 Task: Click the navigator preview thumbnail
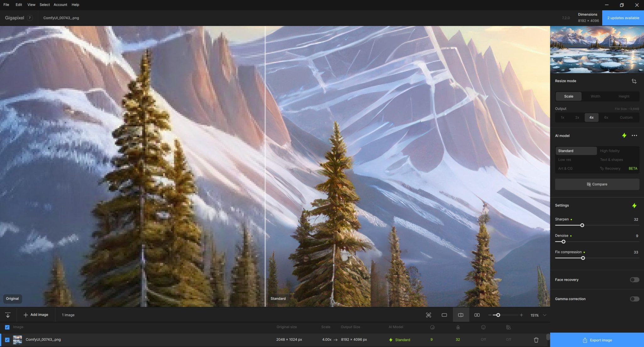tap(597, 49)
